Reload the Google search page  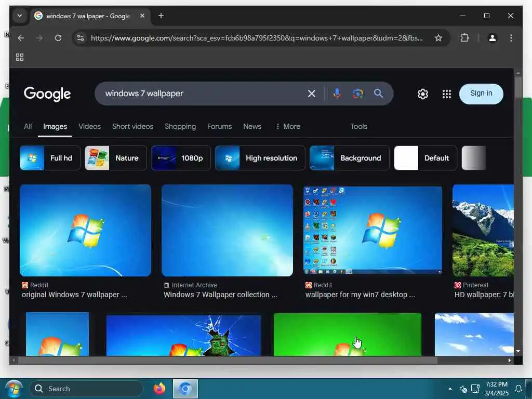click(58, 38)
